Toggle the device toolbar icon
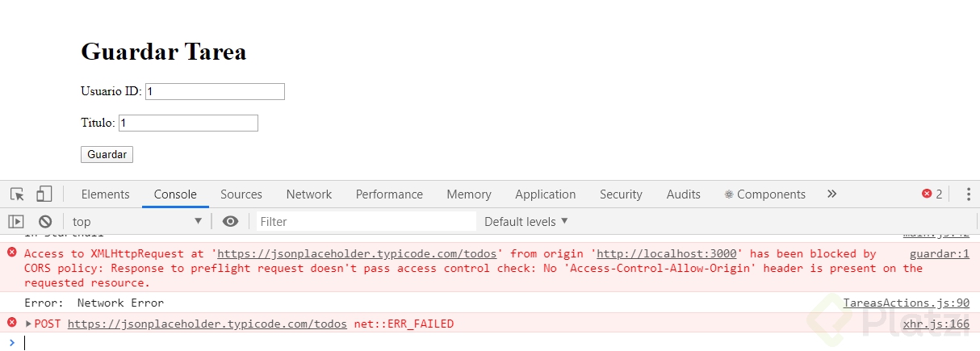The width and height of the screenshot is (980, 351). tap(44, 194)
